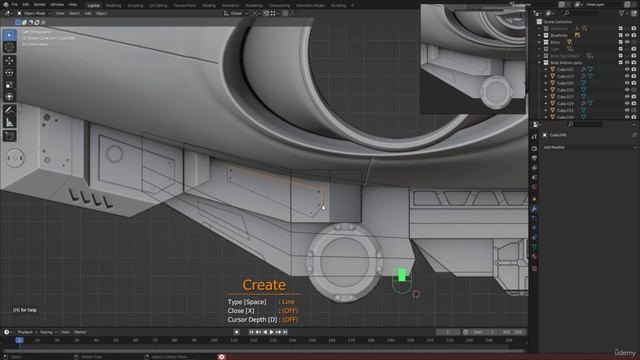640x360 pixels.
Task: Open the viewport Select menu
Action: pos(74,13)
